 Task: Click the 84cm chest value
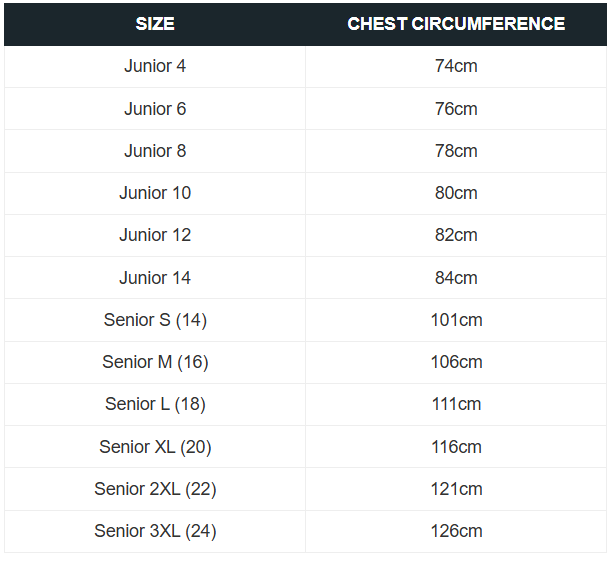coord(456,278)
